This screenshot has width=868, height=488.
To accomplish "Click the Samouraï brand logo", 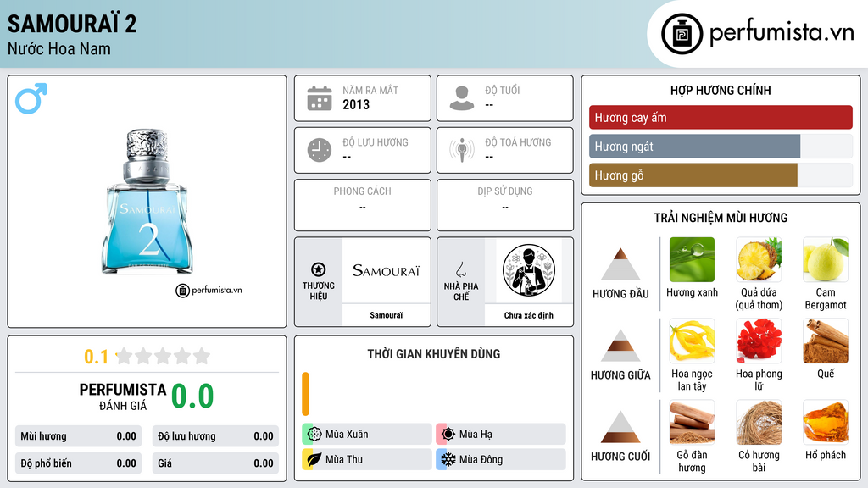I will pyautogui.click(x=387, y=270).
